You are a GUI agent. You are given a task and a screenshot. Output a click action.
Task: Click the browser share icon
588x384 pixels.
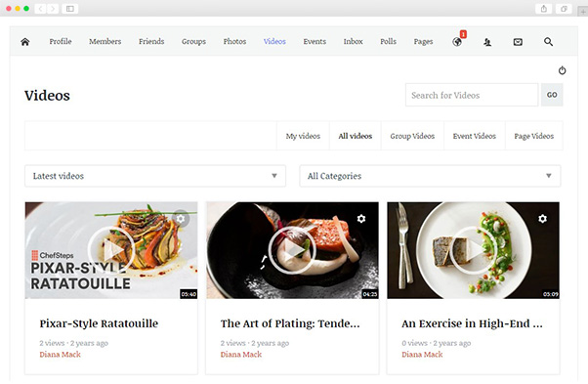[544, 9]
